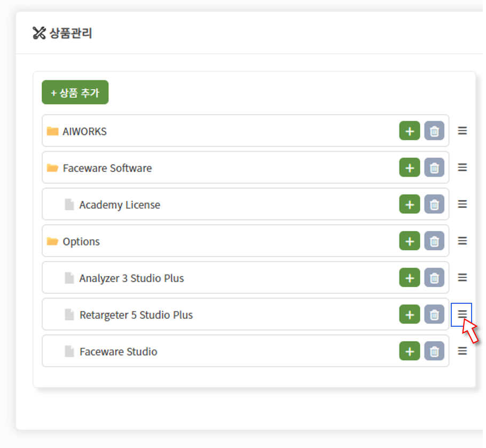This screenshot has width=486, height=448.
Task: Collapse the Options folder icon
Action: 52,241
